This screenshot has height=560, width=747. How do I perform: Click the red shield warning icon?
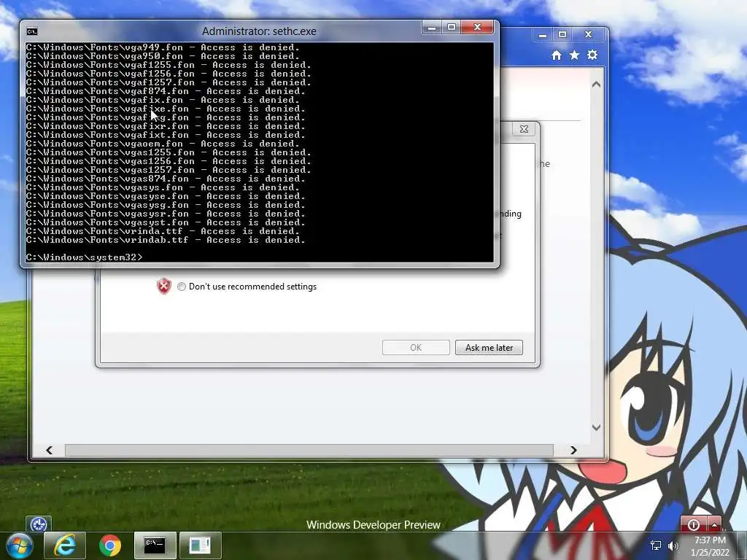coord(164,286)
